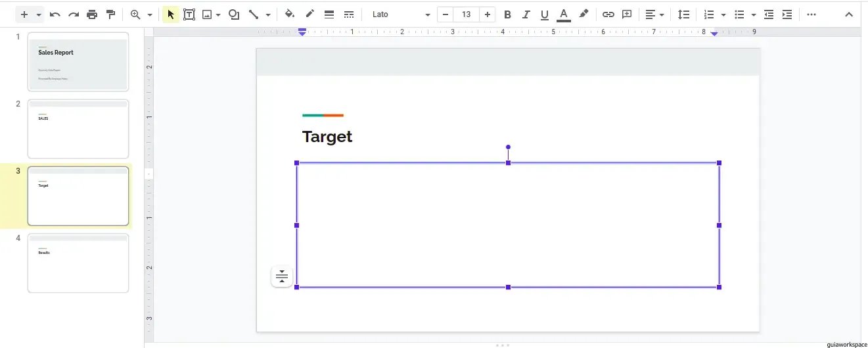Open the border weight options
Viewport: 868px width, 348px height.
pyautogui.click(x=329, y=14)
